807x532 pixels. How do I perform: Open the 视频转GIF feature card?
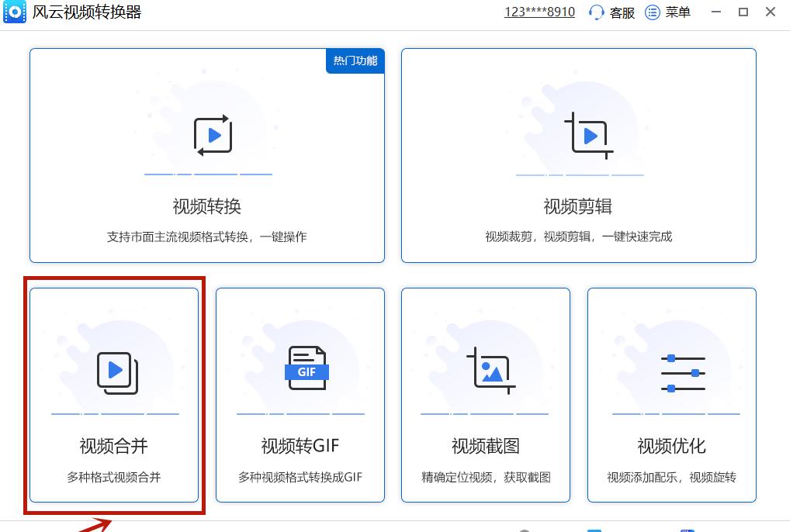300,396
